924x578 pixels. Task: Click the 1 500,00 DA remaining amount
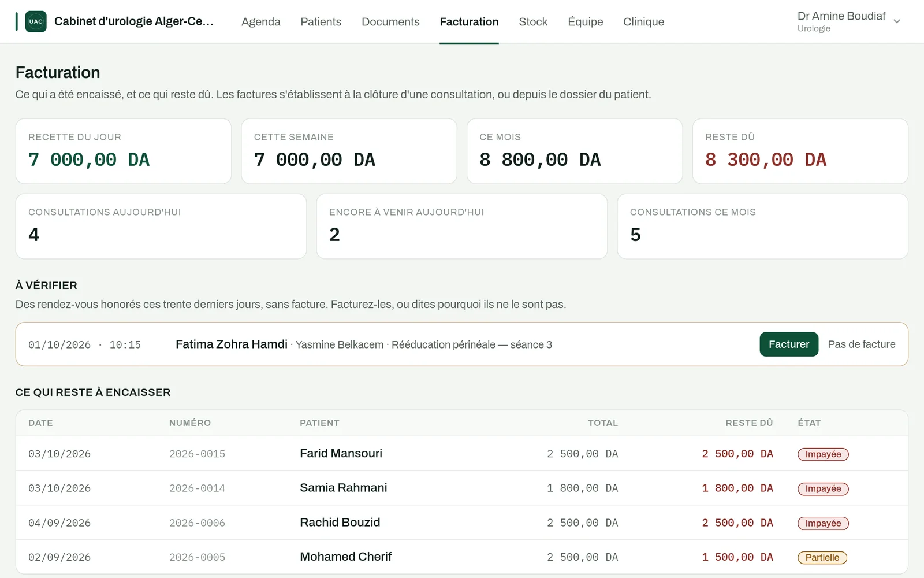737,557
